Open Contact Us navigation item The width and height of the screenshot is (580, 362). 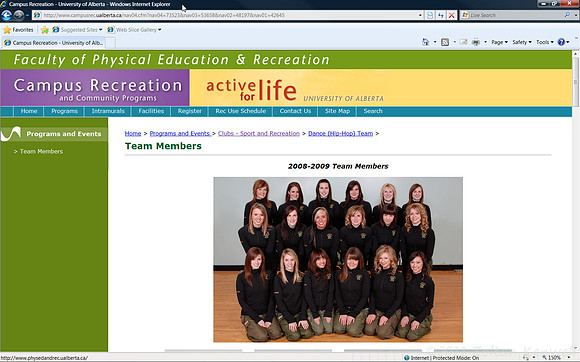pyautogui.click(x=295, y=111)
